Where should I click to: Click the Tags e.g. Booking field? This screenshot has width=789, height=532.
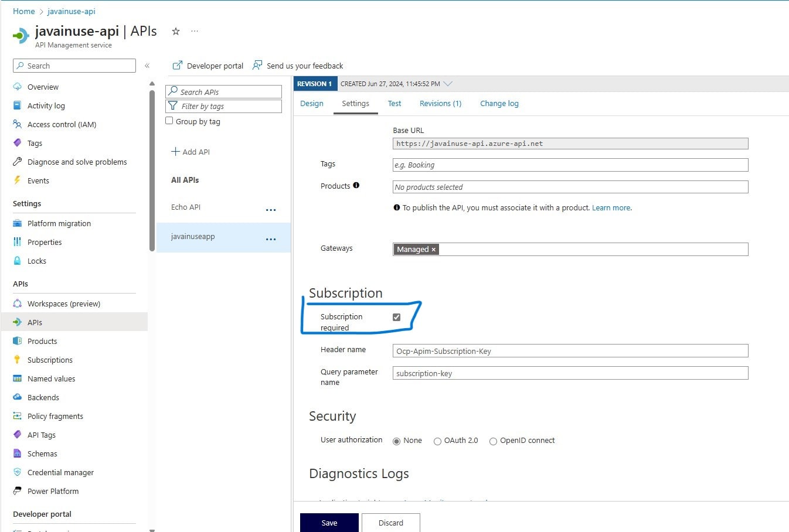click(570, 165)
